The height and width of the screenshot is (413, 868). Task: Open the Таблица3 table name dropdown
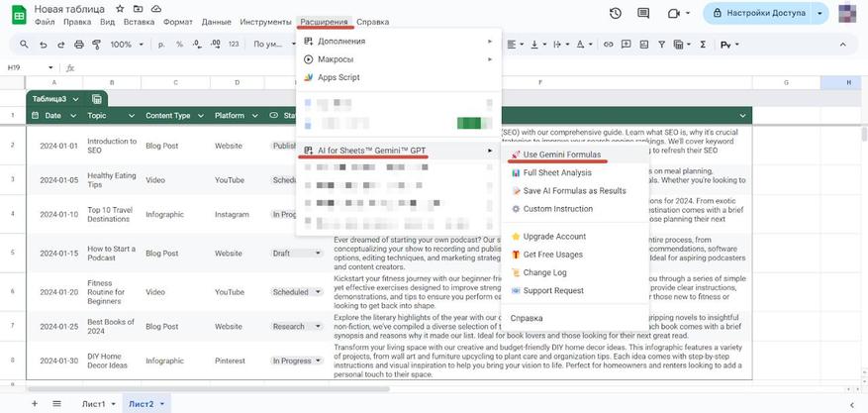(76, 99)
